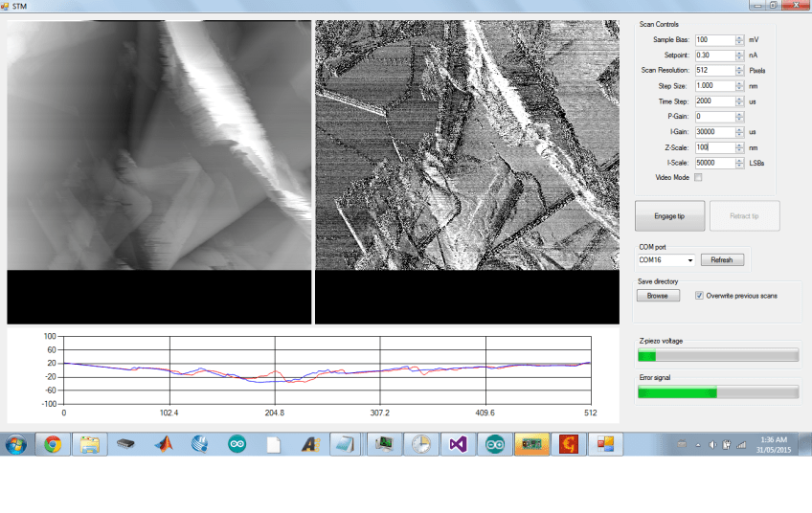
Task: Click the left topography scan image
Action: tap(159, 145)
